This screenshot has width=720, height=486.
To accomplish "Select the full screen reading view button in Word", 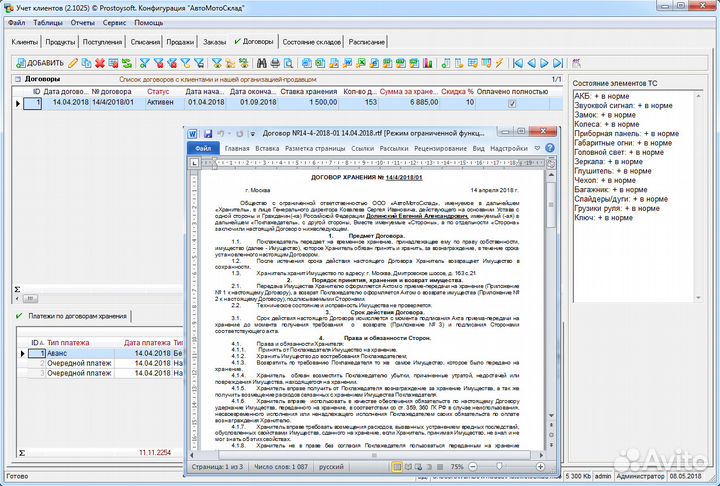I will (x=409, y=467).
